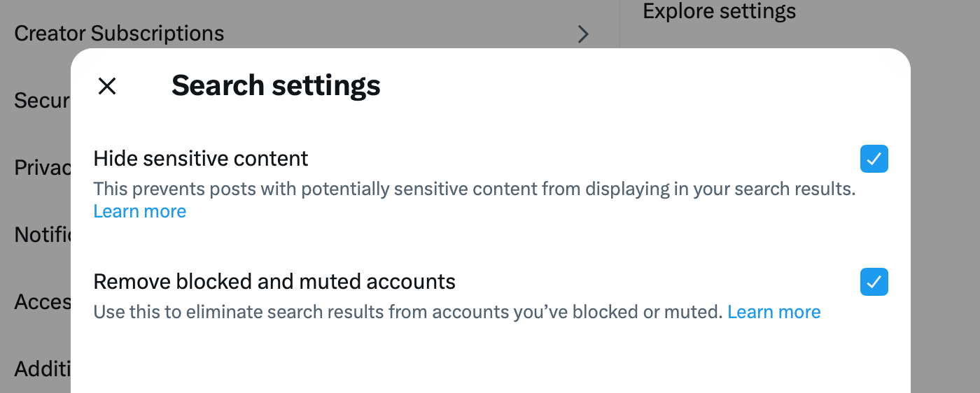980x393 pixels.
Task: Open Learn more link about sensitive content
Action: pyautogui.click(x=140, y=211)
